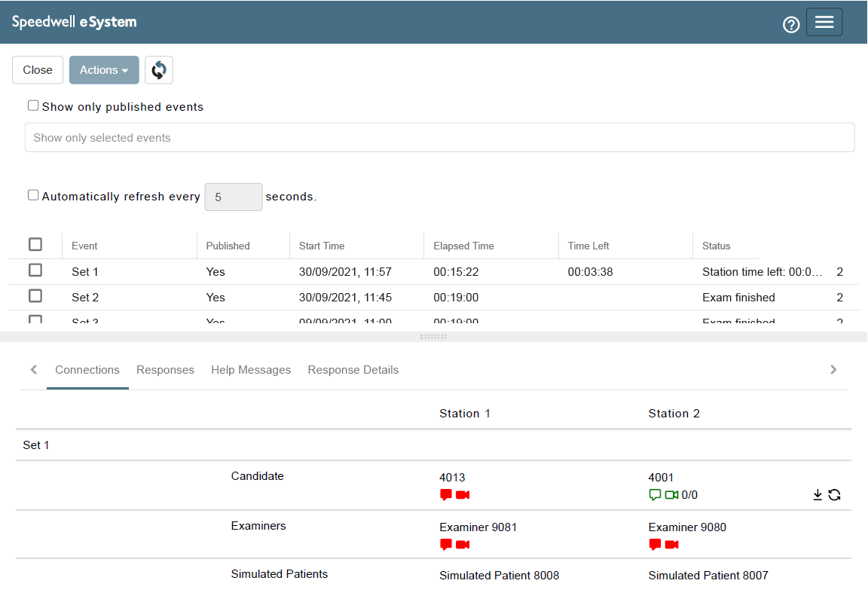Image resolution: width=868 pixels, height=605 pixels.
Task: Open the hamburger menu
Action: (x=824, y=22)
